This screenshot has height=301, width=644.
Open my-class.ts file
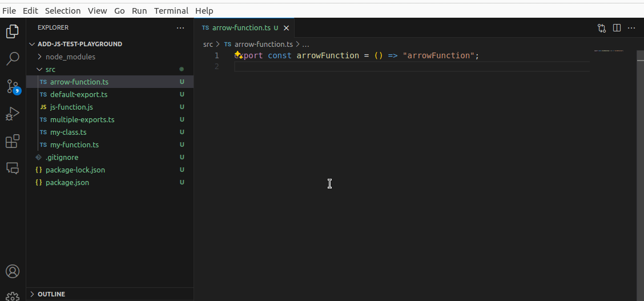[x=110, y=133]
